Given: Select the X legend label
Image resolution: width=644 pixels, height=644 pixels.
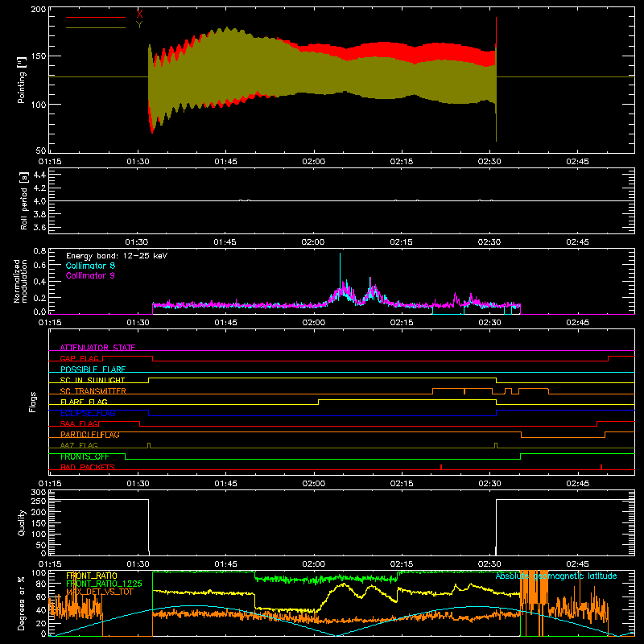Looking at the screenshot, I should click(x=139, y=14).
